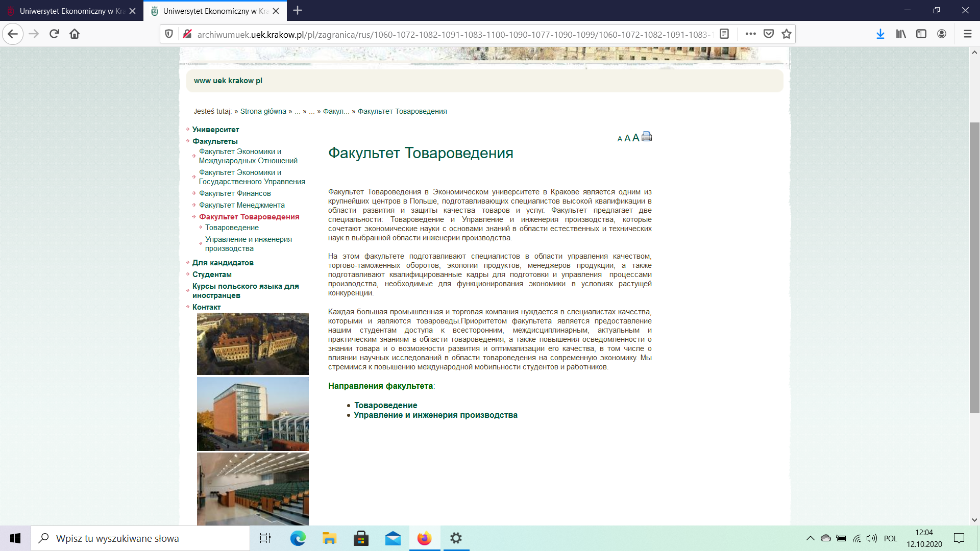Click the Firefox reload page button

pos(54,34)
